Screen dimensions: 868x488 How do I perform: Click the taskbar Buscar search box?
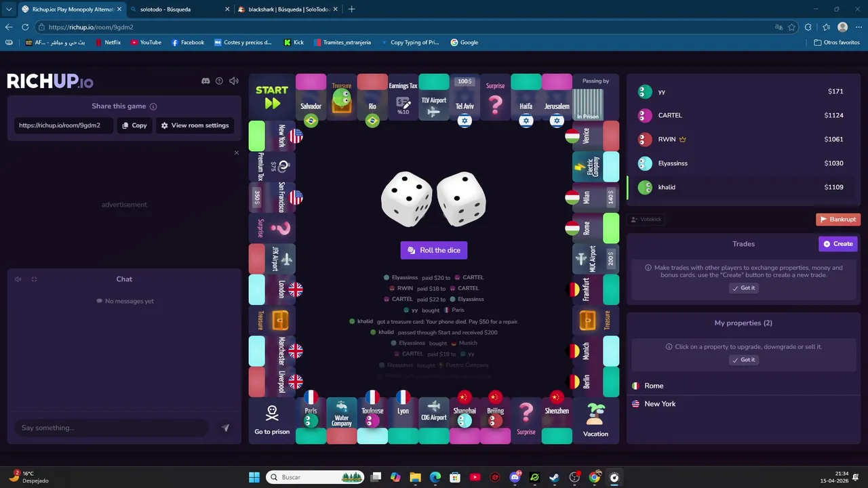coord(315,477)
